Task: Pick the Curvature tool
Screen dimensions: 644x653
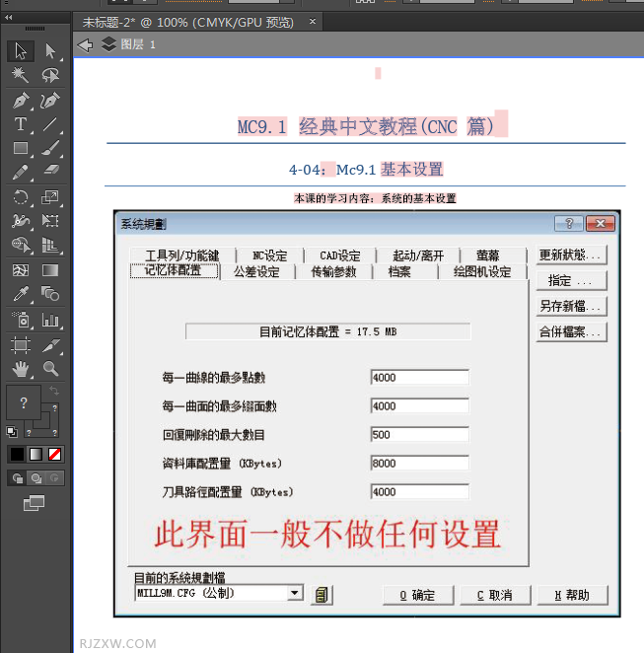Action: point(50,101)
